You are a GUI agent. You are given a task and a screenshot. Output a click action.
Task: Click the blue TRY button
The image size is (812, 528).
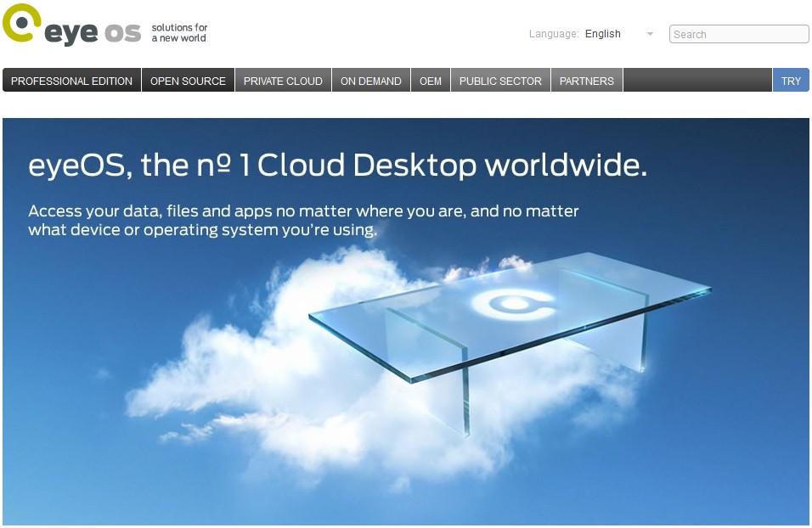click(791, 81)
